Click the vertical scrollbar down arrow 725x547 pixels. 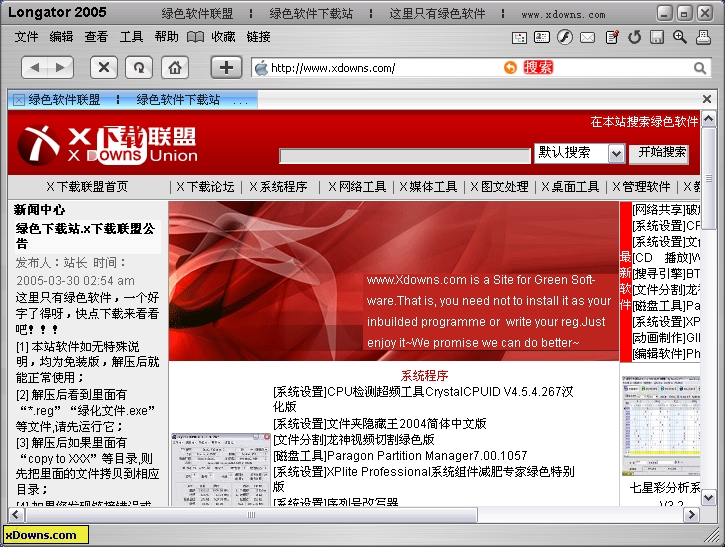click(x=708, y=498)
